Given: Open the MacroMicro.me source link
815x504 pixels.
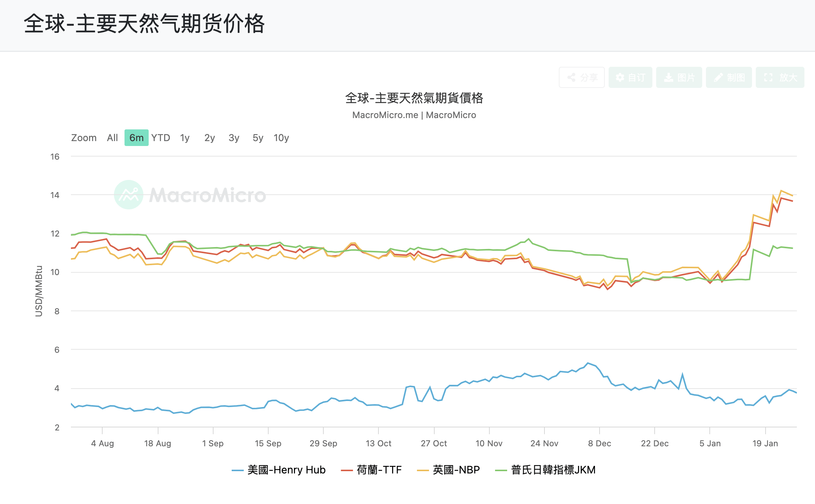Looking at the screenshot, I should [386, 115].
